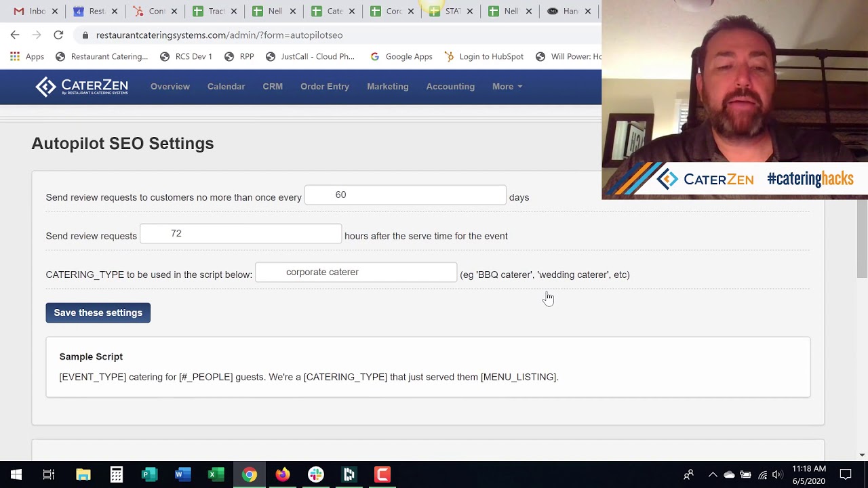The height and width of the screenshot is (488, 868).
Task: Click the OneDrive cloud tray icon
Action: coord(729,474)
